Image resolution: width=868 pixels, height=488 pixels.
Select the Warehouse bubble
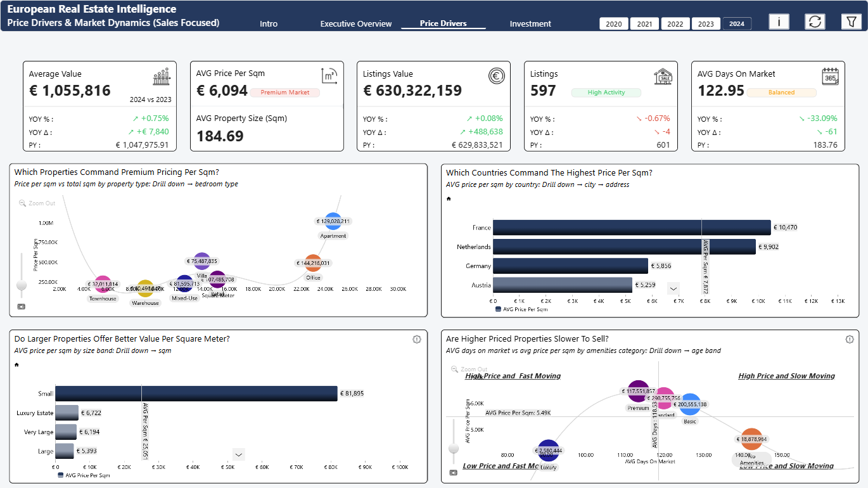pyautogui.click(x=145, y=288)
